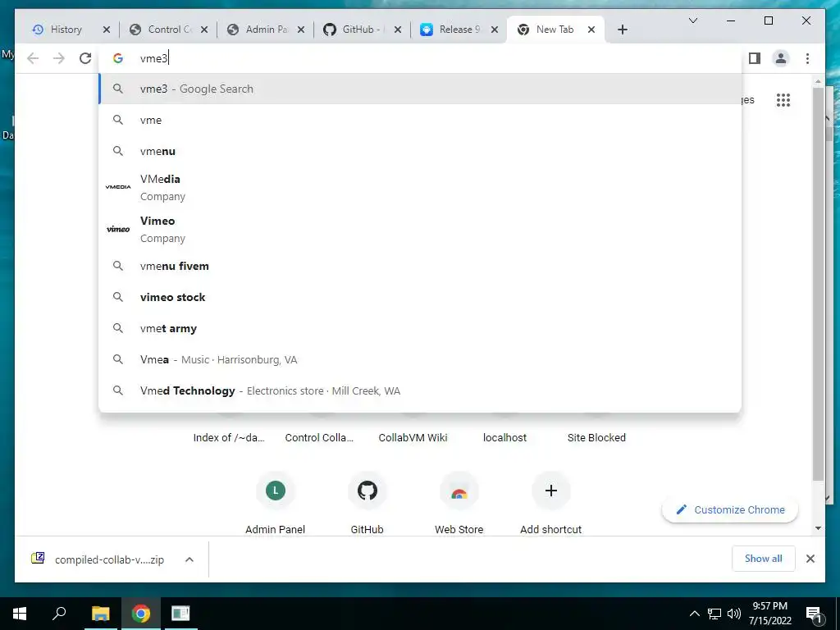Viewport: 840px width, 630px height.
Task: Choose the 'vme3 - Google Search' suggestion
Action: click(x=421, y=89)
